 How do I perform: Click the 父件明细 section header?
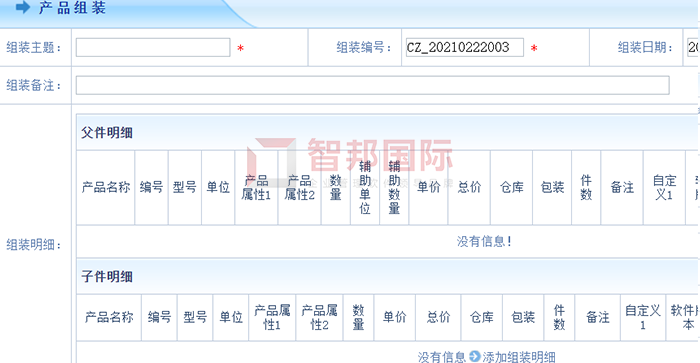(107, 133)
